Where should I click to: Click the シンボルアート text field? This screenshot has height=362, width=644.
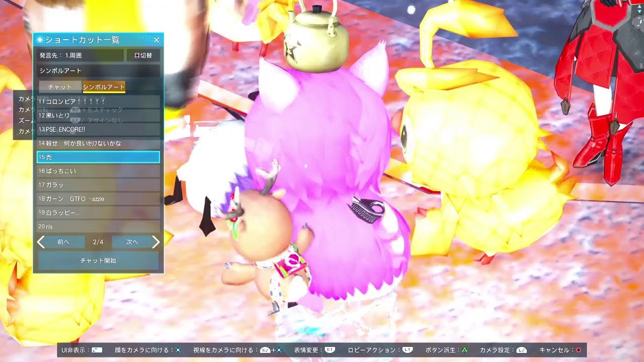(x=99, y=70)
